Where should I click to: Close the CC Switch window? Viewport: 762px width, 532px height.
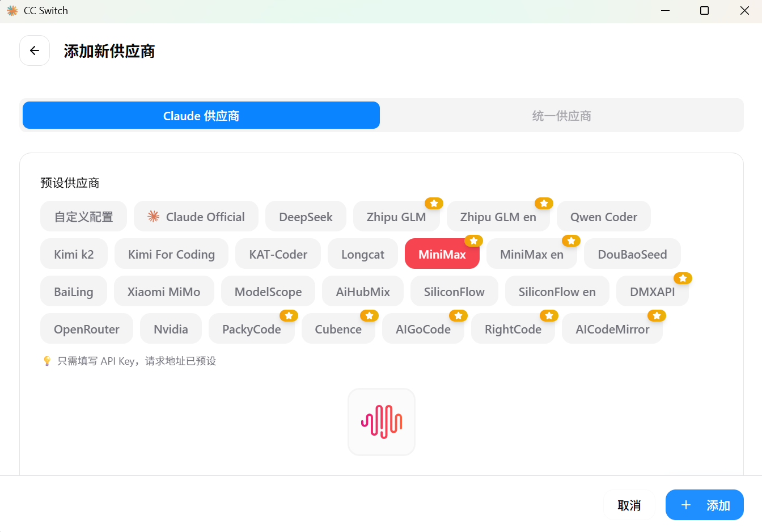(744, 11)
